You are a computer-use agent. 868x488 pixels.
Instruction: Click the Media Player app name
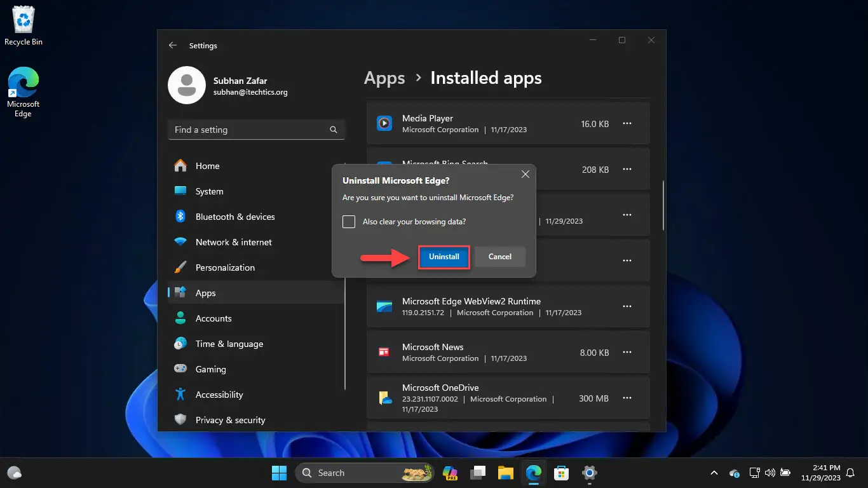[x=428, y=118]
